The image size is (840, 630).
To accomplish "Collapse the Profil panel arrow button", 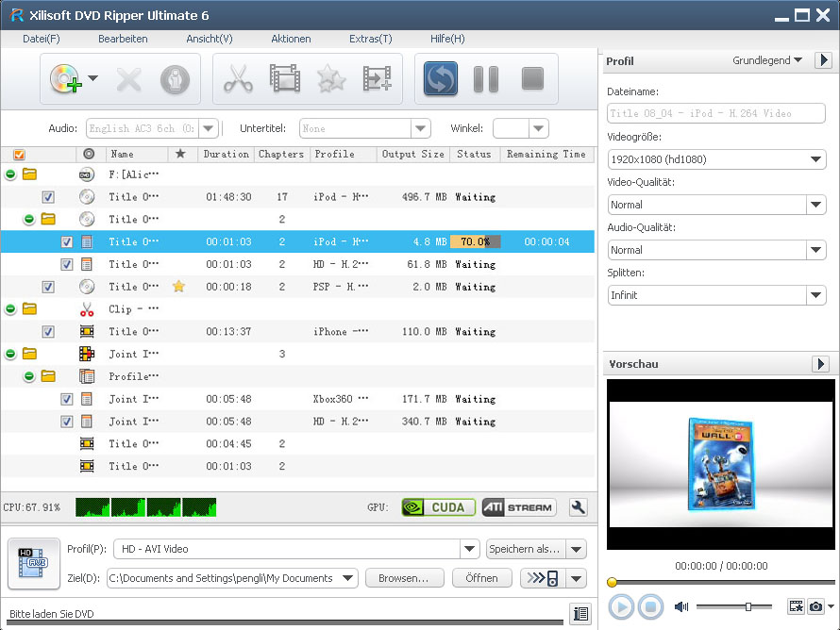I will [x=823, y=60].
